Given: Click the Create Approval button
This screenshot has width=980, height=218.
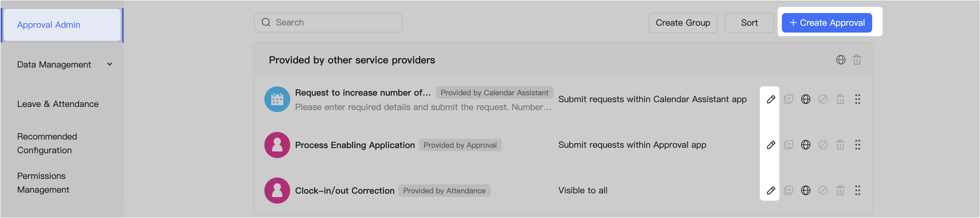Looking at the screenshot, I should click(x=827, y=22).
